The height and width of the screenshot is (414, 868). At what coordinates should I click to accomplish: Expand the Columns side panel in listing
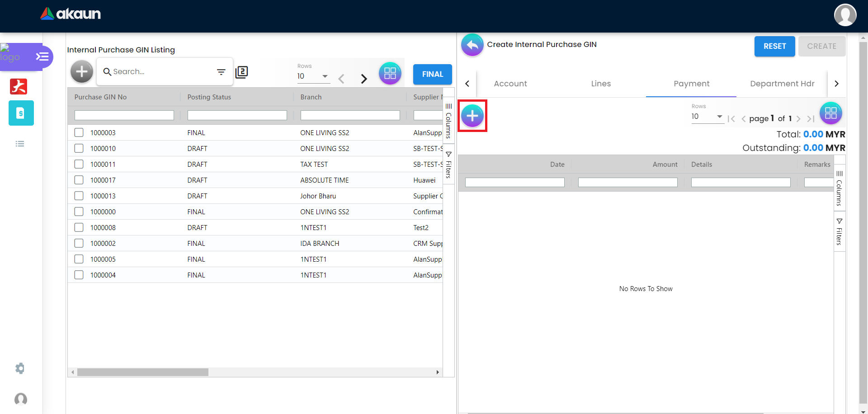click(x=448, y=121)
